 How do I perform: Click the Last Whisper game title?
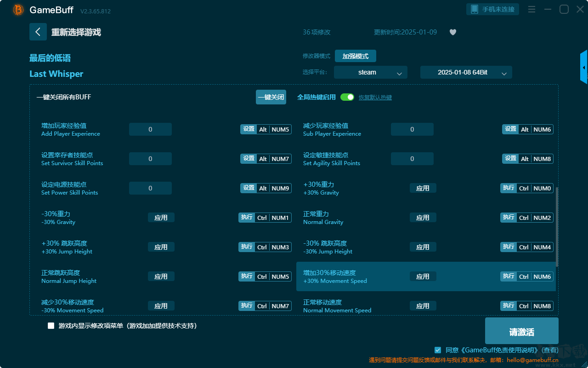coord(57,74)
